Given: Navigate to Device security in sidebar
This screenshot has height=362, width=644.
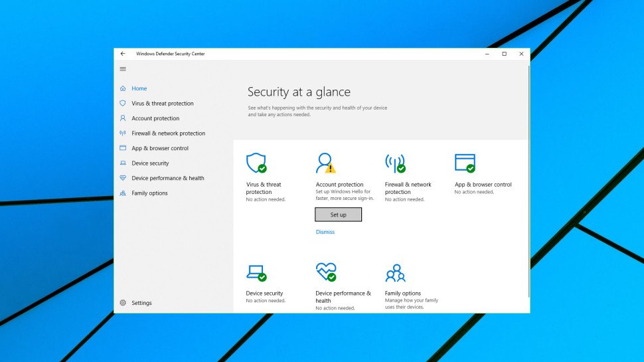Looking at the screenshot, I should tap(150, 163).
